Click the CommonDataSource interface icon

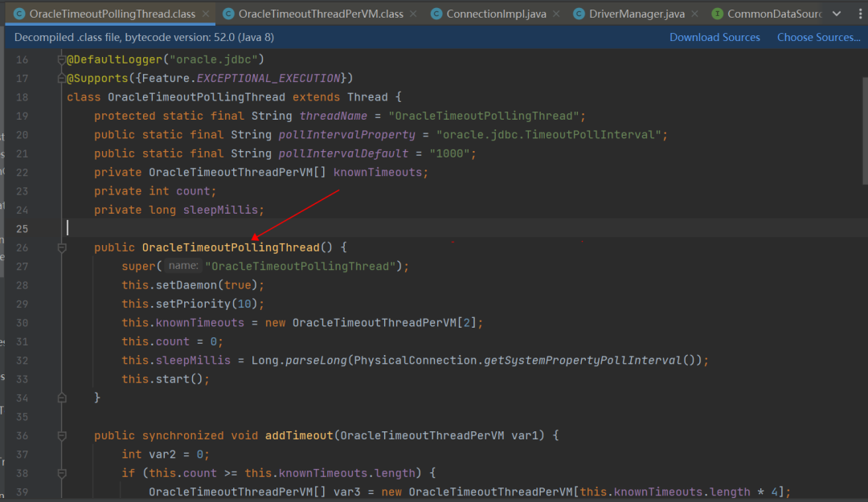coord(718,14)
